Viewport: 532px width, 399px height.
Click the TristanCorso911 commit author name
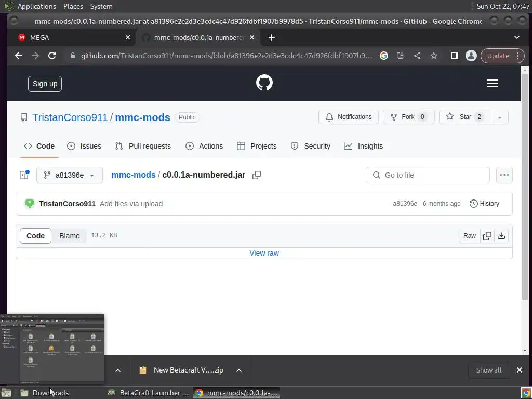(x=67, y=204)
